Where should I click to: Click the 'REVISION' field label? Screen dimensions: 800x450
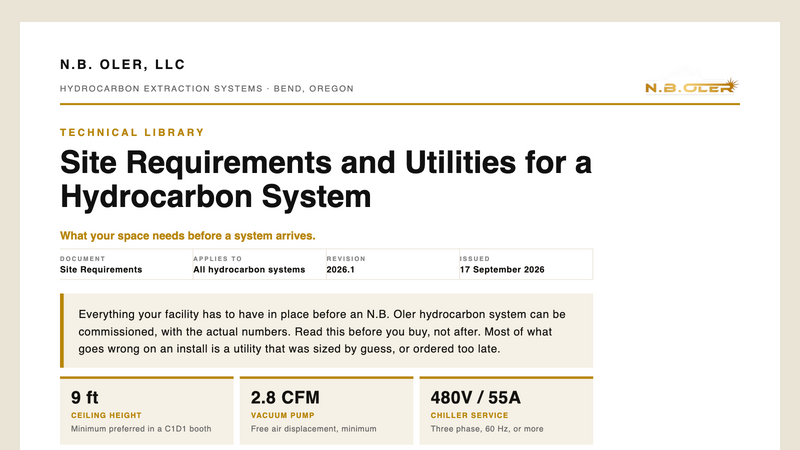(x=346, y=259)
